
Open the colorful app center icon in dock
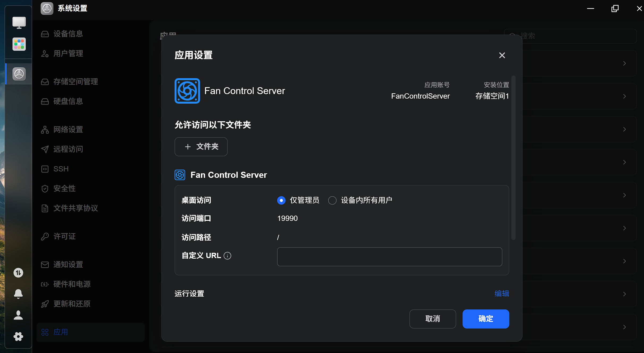19,44
